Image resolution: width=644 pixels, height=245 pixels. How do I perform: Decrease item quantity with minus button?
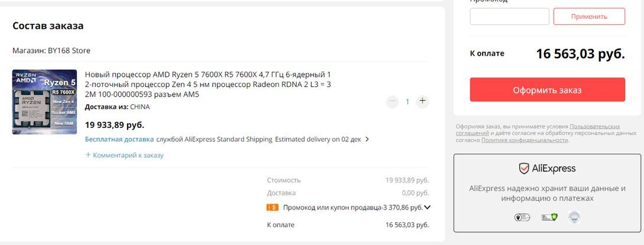392,101
